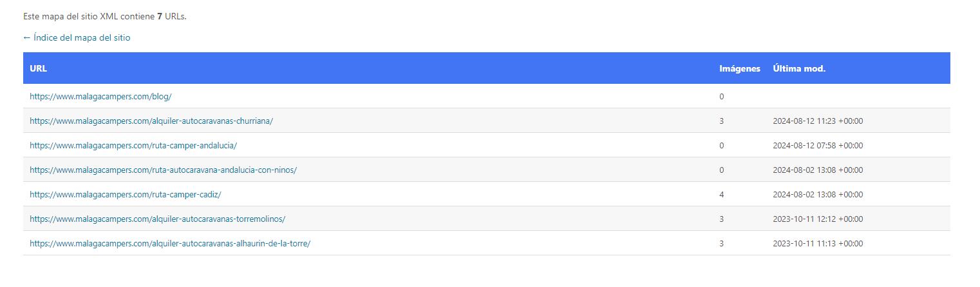Click the date 2023-10-11 12:12 +00:00
Viewport: 980px width, 287px height.
pos(818,219)
